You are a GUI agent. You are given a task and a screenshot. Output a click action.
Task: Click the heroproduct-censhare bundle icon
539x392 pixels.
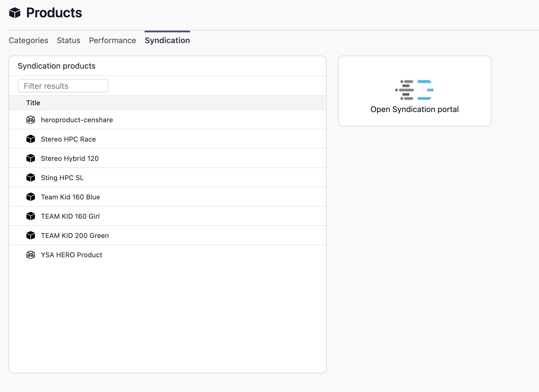31,120
